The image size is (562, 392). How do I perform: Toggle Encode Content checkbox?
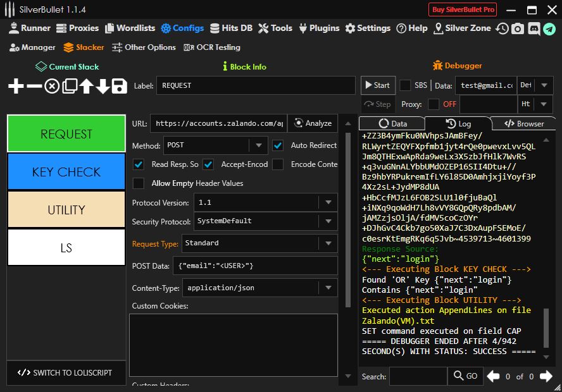pos(278,164)
